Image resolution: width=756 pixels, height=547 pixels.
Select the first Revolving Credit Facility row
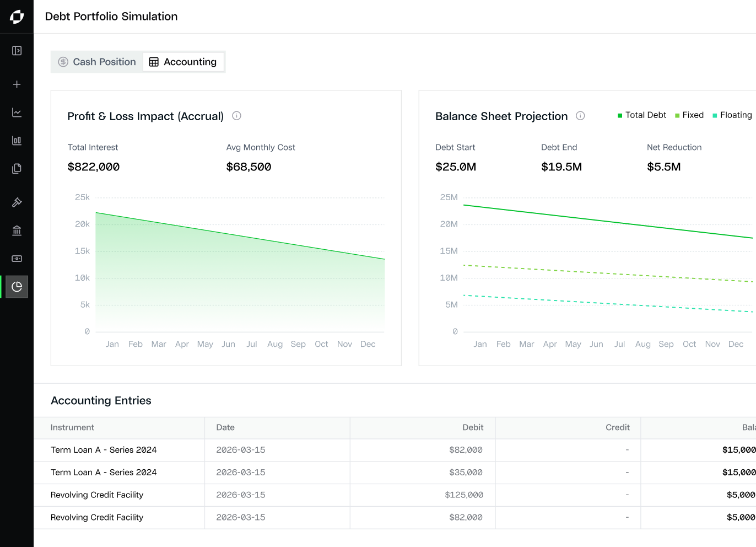[395, 495]
